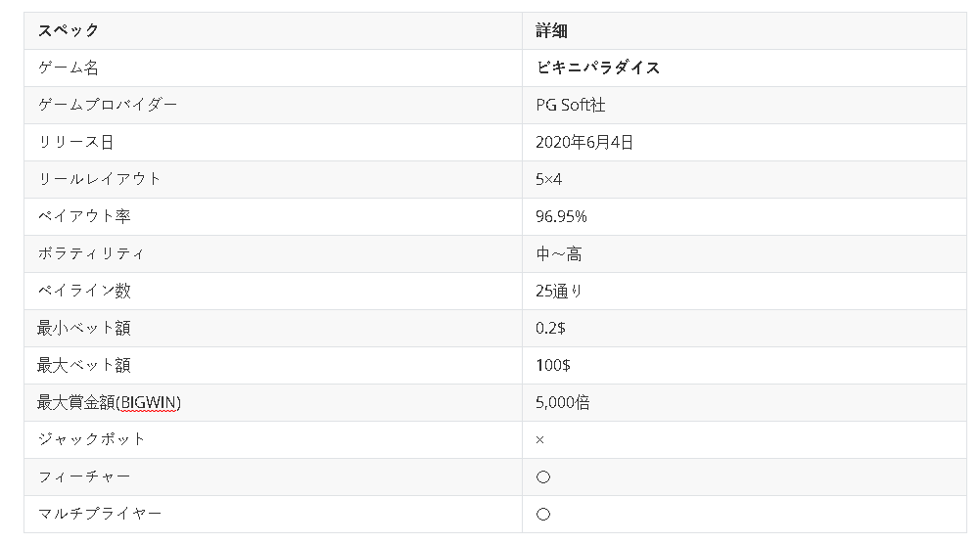Click the 2020年6月4日 date value
Viewport: 980px width, 544px height.
click(x=584, y=142)
